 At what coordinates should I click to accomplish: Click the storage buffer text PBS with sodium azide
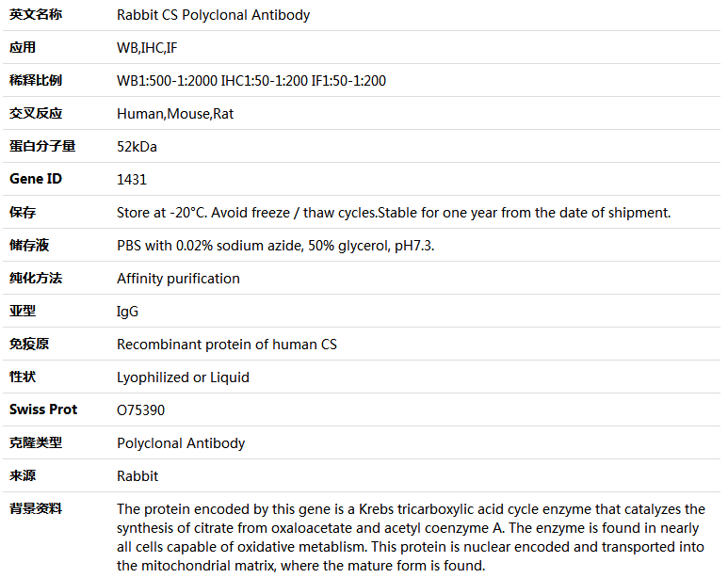tap(275, 246)
